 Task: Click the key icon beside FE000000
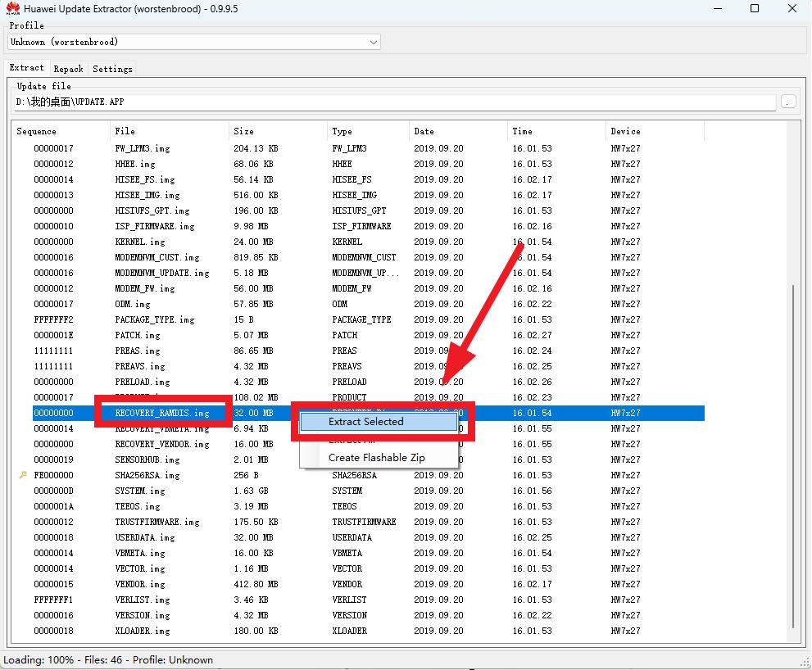[x=23, y=475]
